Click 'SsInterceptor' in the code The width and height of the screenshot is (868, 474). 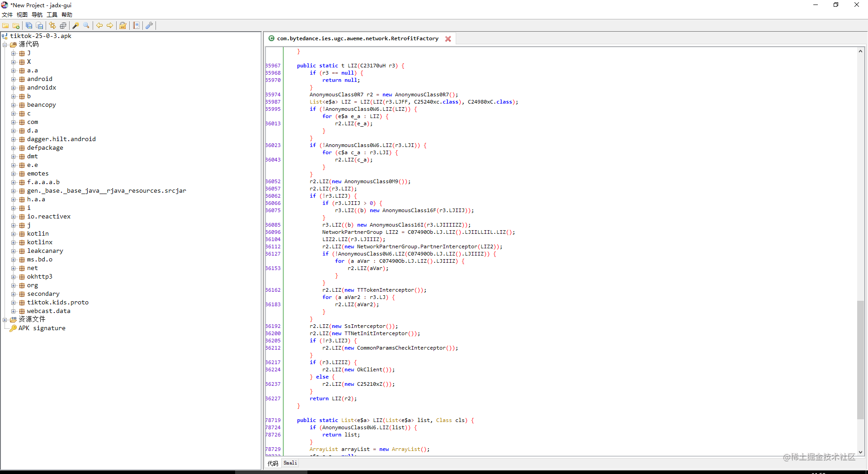(x=365, y=327)
